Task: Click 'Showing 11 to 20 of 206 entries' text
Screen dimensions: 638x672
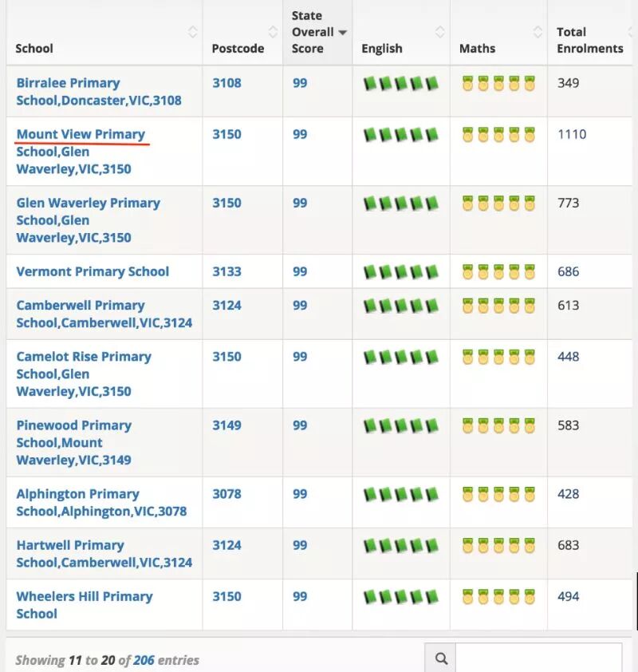Action: click(x=108, y=660)
